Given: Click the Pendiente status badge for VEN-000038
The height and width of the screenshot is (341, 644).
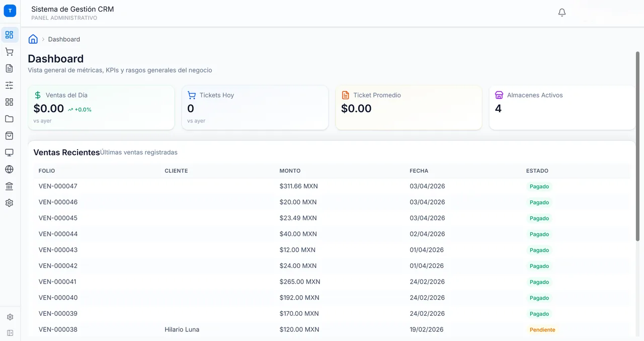Looking at the screenshot, I should 542,330.
